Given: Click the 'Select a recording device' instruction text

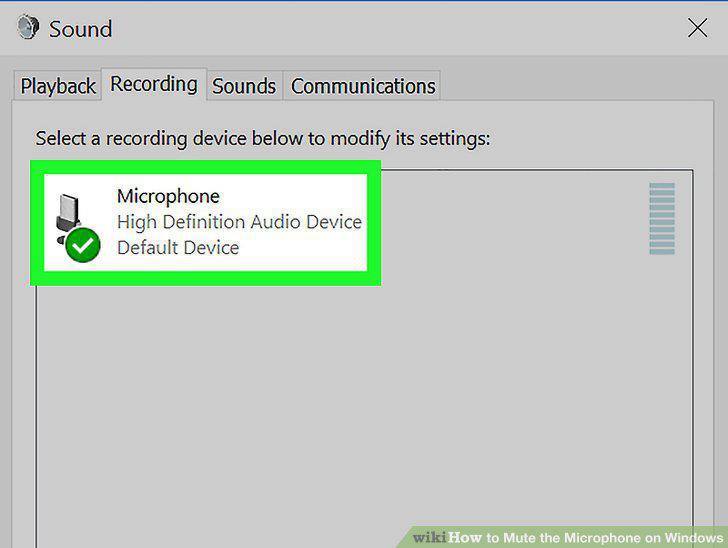Looking at the screenshot, I should (263, 138).
